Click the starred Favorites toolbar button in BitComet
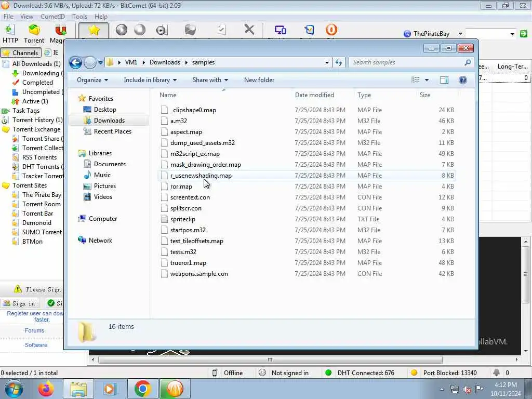 [x=94, y=30]
